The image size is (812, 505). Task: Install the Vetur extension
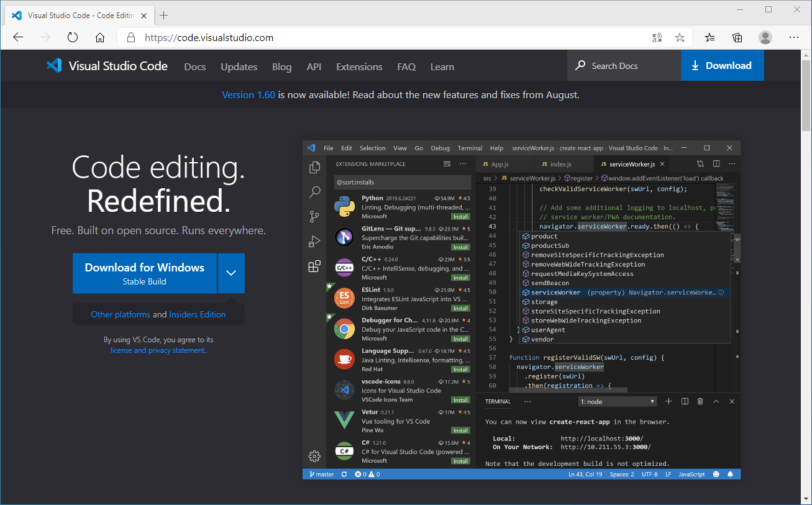[x=460, y=430]
